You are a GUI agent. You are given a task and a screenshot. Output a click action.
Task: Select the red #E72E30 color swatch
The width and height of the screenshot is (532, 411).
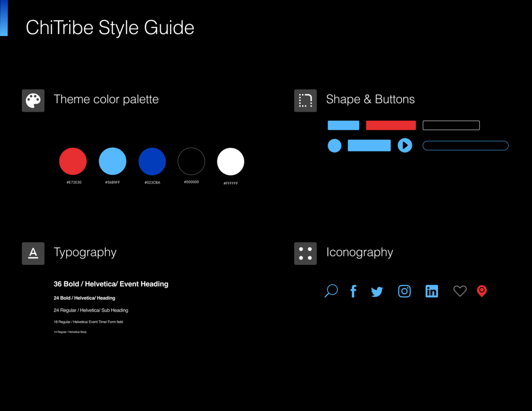point(73,162)
